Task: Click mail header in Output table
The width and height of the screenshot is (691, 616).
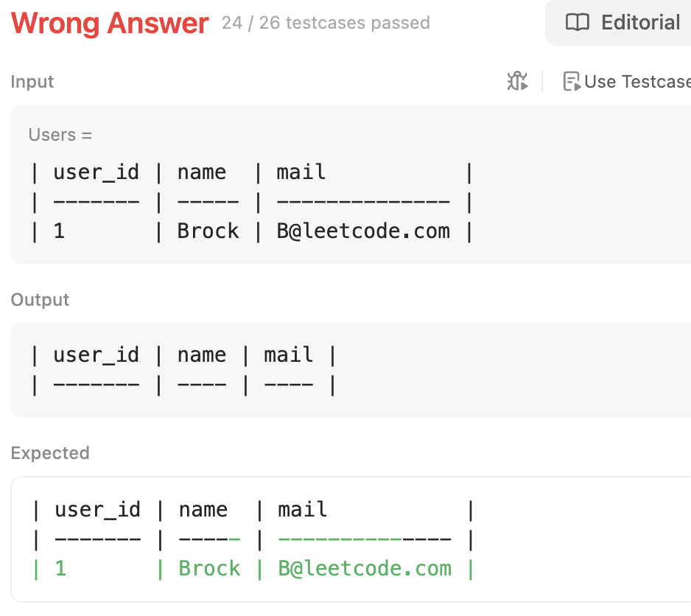Action: [x=289, y=354]
